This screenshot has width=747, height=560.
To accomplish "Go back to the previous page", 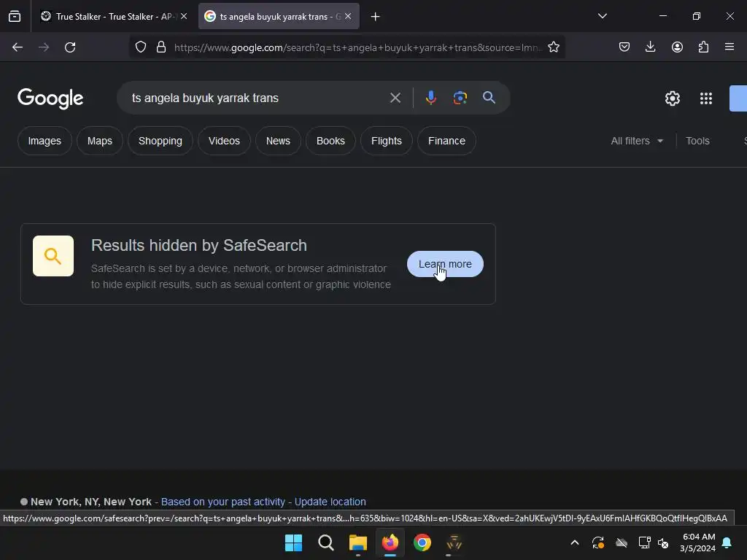I will click(x=18, y=47).
